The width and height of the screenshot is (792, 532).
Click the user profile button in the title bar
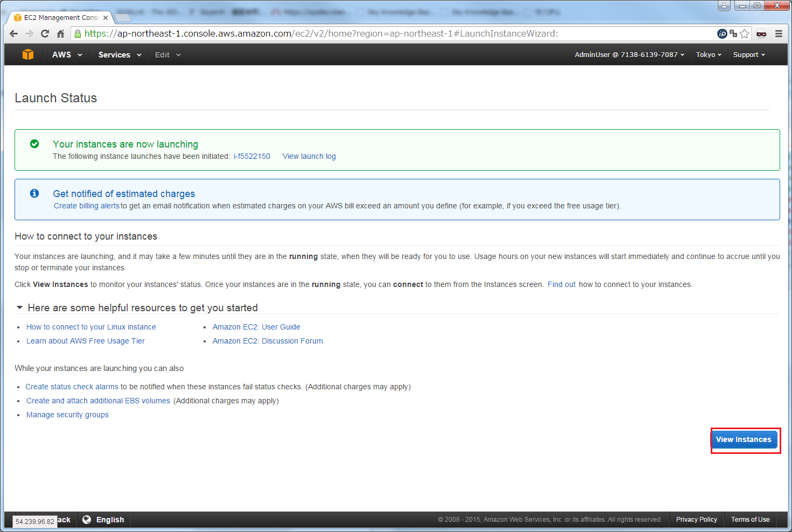tap(724, 5)
